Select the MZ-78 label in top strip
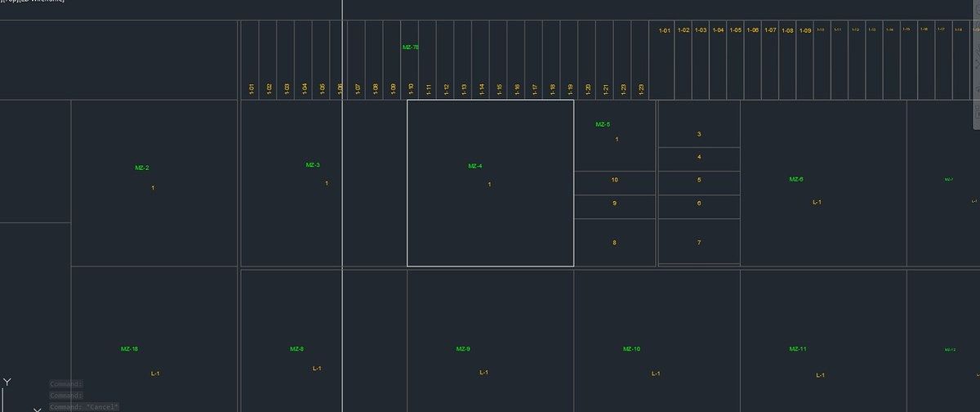 coord(410,47)
